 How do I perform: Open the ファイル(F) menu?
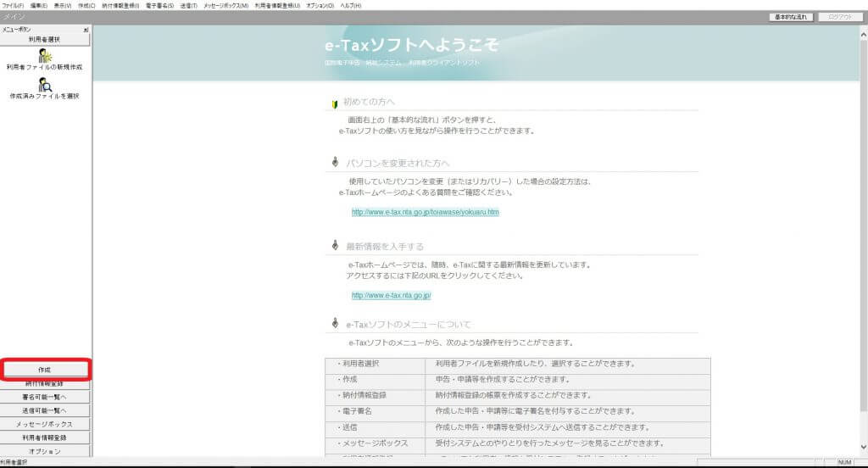[12, 5]
